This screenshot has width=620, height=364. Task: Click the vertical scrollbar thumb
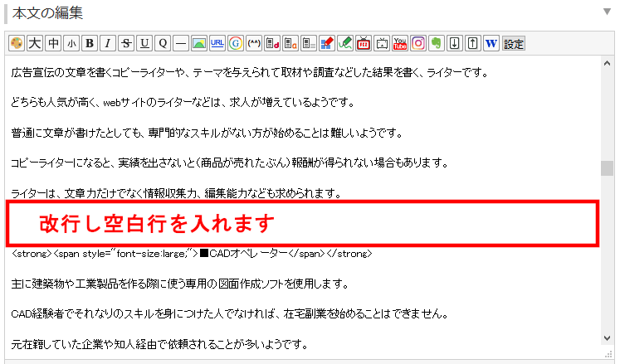[607, 168]
